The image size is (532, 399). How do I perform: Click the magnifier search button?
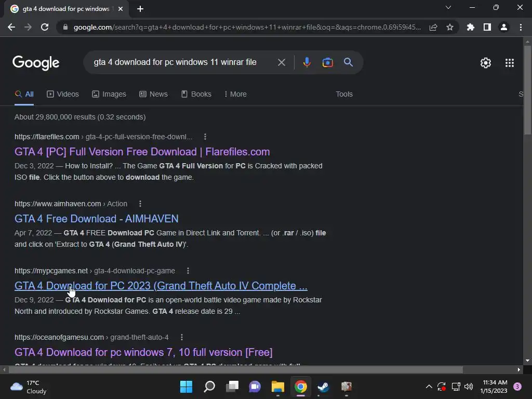(348, 62)
